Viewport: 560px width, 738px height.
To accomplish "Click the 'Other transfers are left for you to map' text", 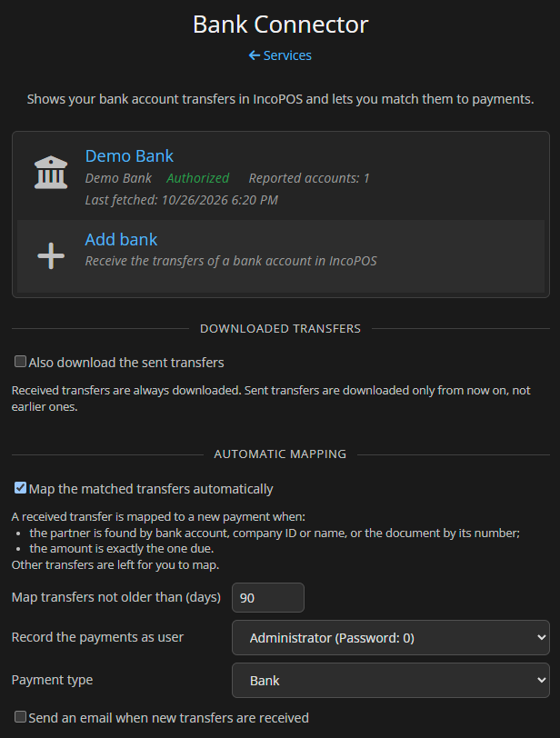I will click(115, 564).
